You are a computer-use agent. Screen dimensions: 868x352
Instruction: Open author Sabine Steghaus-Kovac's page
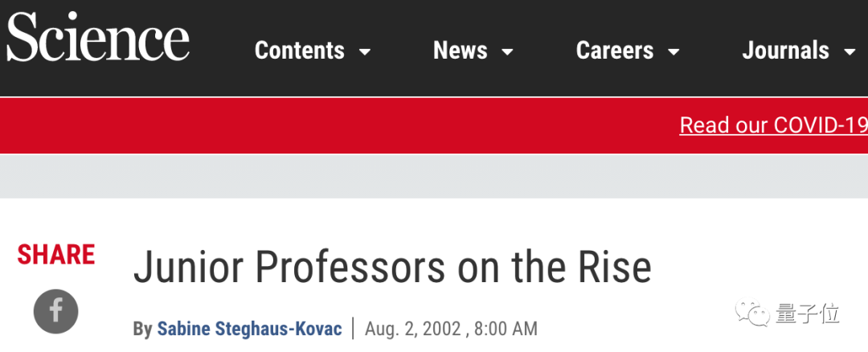click(x=249, y=329)
